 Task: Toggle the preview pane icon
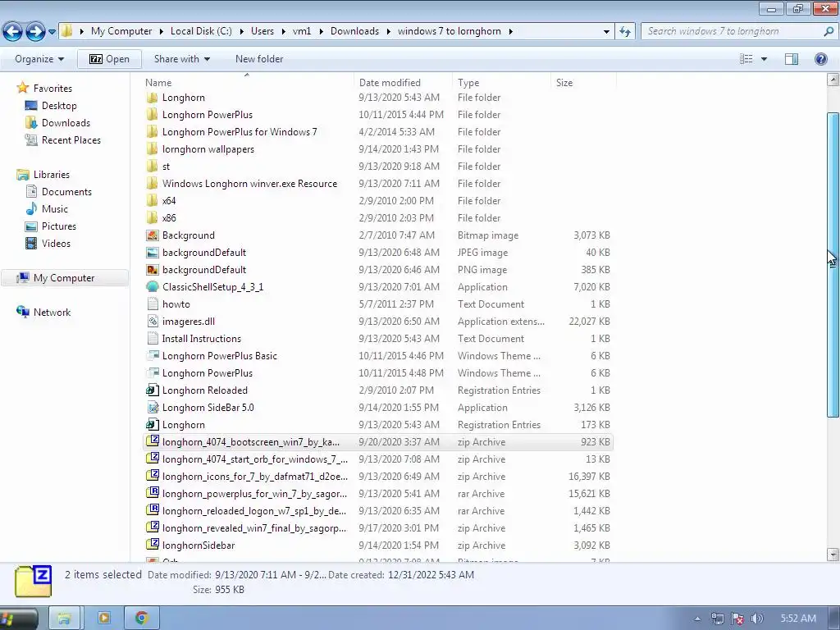click(x=792, y=59)
